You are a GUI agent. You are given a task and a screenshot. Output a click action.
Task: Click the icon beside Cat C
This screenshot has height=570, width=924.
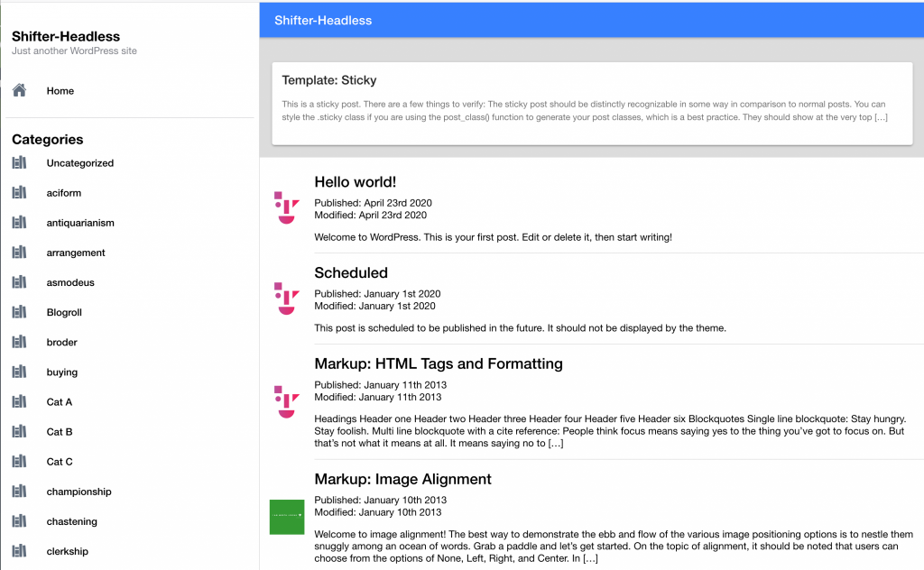pos(20,461)
